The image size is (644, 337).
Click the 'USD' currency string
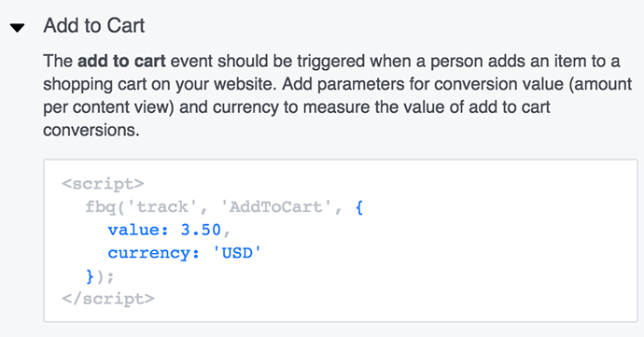(x=237, y=253)
